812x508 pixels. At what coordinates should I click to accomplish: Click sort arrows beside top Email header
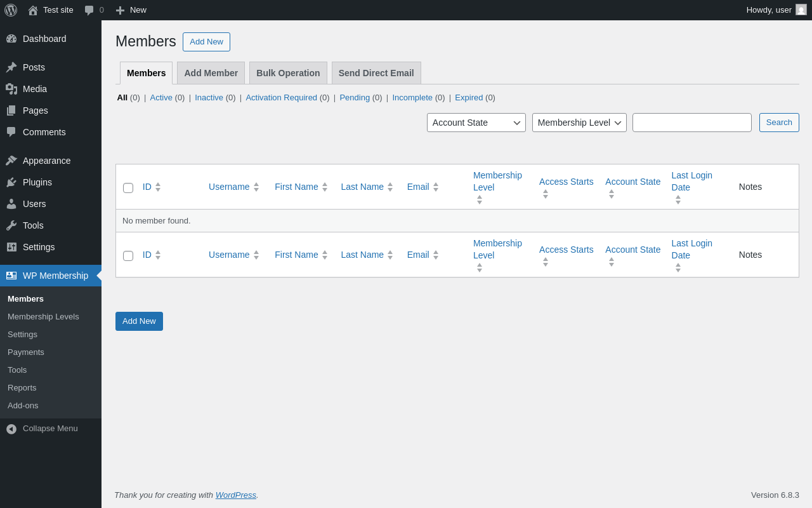point(436,187)
